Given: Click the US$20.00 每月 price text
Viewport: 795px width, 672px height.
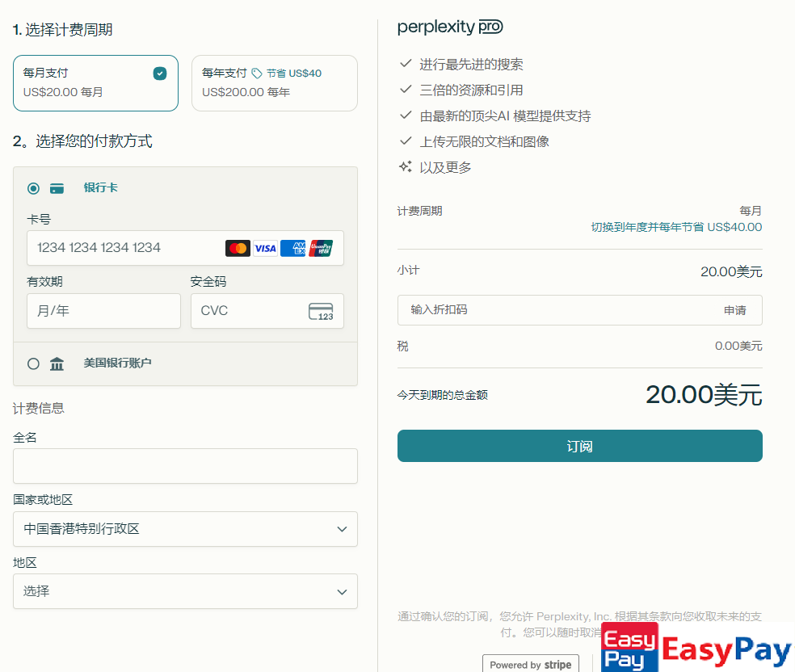Looking at the screenshot, I should pos(63,92).
